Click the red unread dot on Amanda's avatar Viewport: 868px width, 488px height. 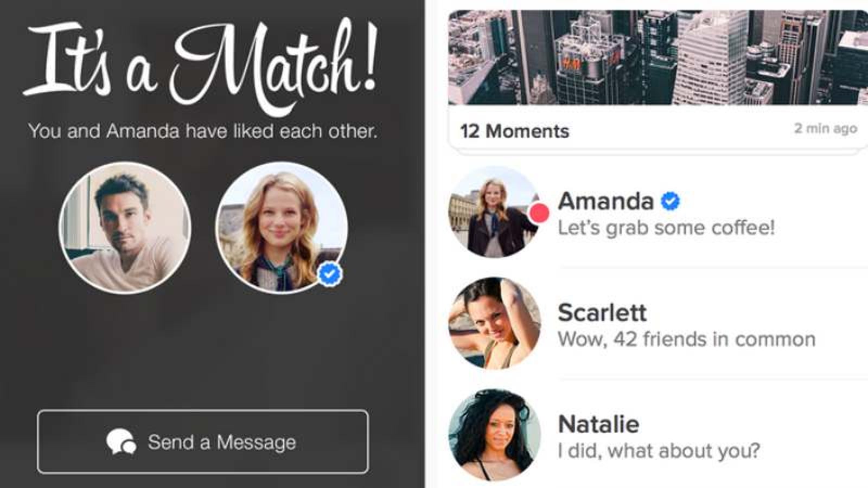pos(538,213)
